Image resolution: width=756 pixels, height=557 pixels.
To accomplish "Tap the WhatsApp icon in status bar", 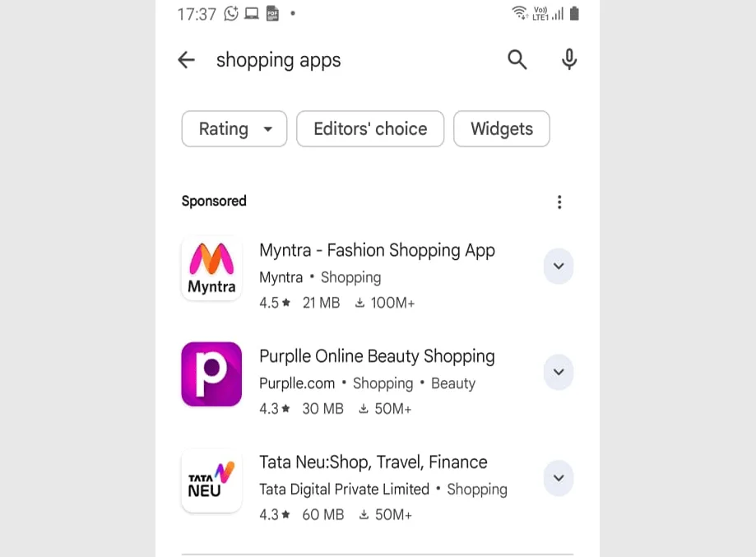I will pos(231,13).
